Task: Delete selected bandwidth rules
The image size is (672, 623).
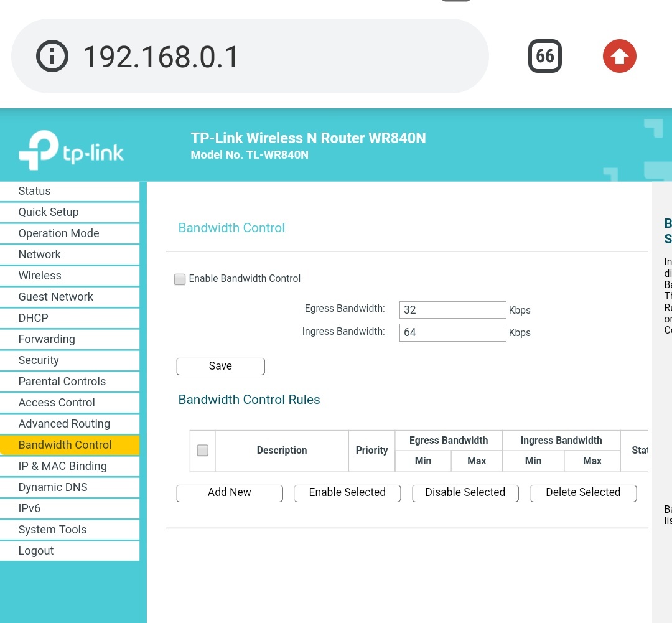Action: click(582, 492)
